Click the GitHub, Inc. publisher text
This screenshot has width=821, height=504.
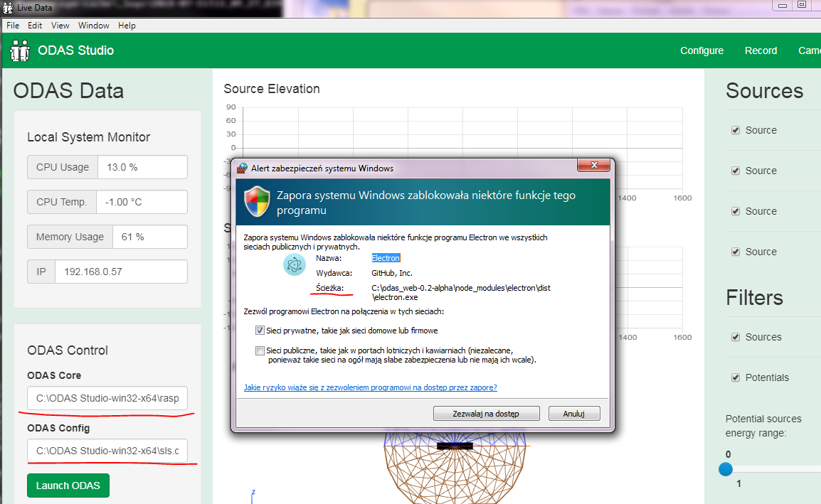pyautogui.click(x=392, y=273)
